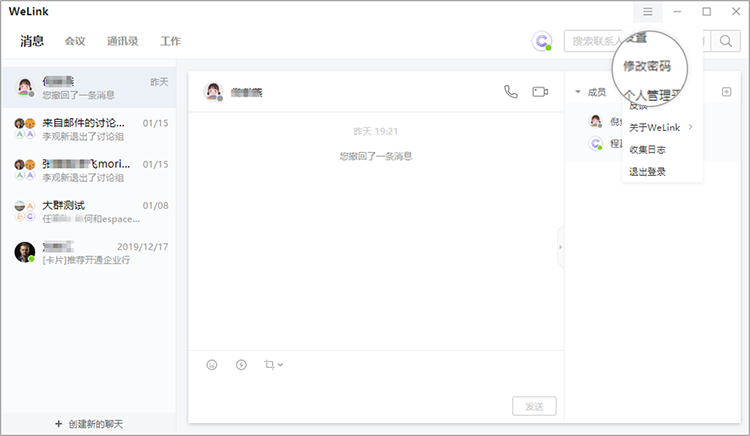The image size is (750, 436).
Task: Open the hamburger main menu icon
Action: tap(648, 11)
